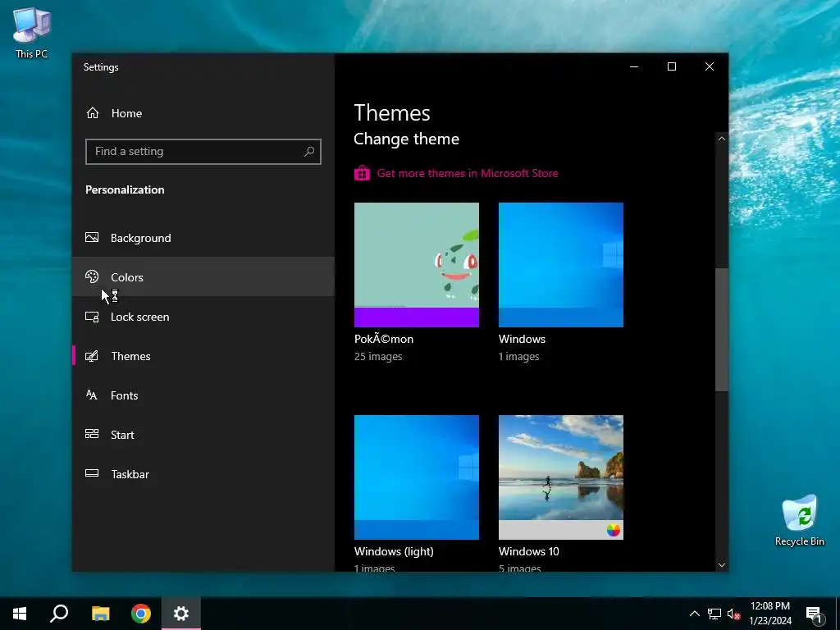Go to Lock screen settings

click(203, 317)
